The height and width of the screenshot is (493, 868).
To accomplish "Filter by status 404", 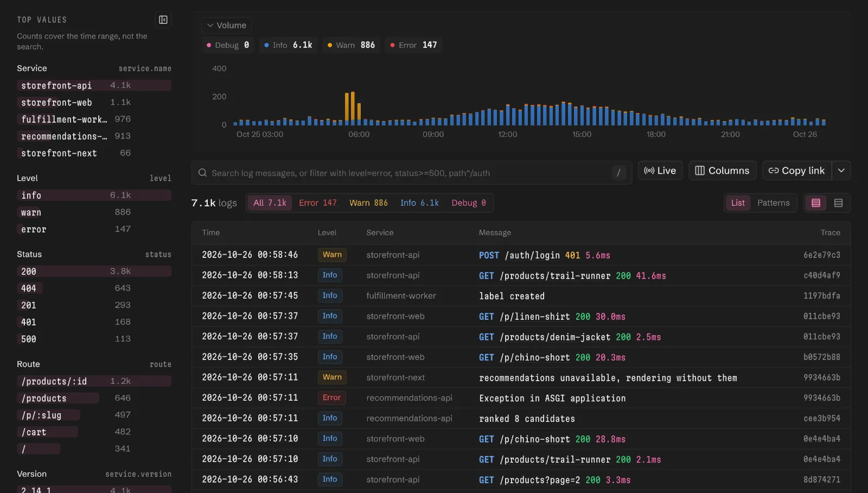I will (x=94, y=289).
